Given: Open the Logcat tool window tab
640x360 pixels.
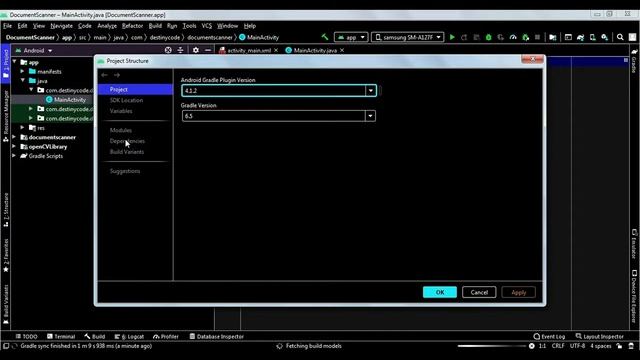Looking at the screenshot, I should coord(129,336).
